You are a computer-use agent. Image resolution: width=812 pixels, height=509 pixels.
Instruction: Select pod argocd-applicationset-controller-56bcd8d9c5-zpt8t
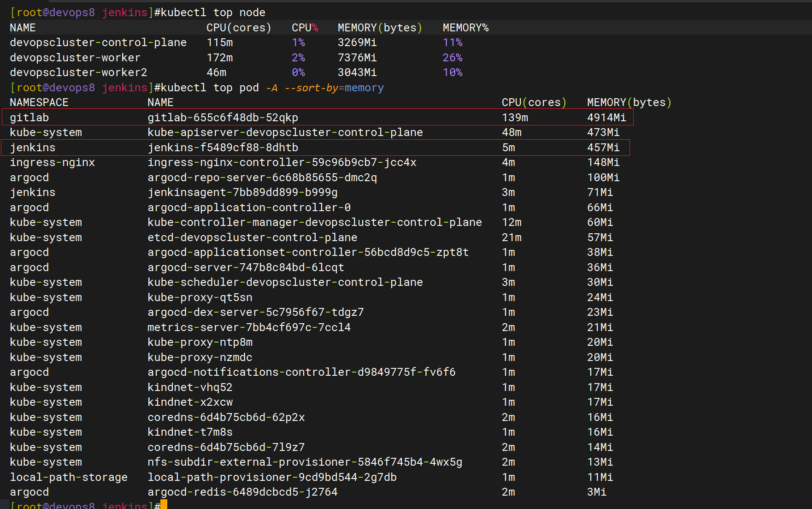[x=308, y=252]
